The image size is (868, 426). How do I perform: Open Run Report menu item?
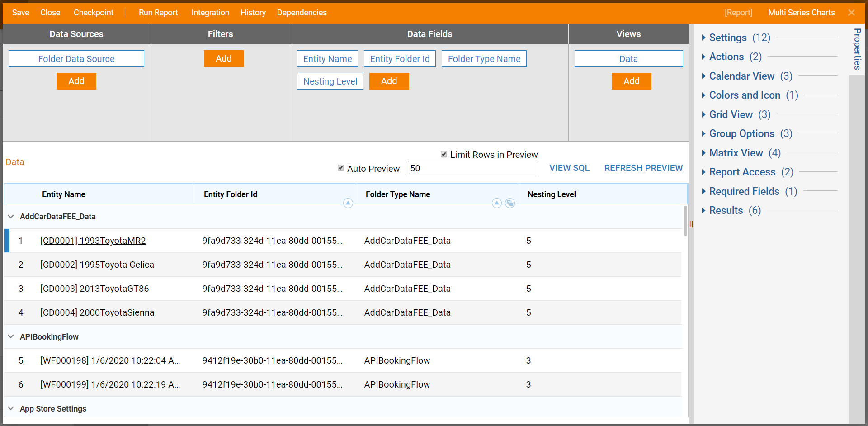pyautogui.click(x=158, y=13)
